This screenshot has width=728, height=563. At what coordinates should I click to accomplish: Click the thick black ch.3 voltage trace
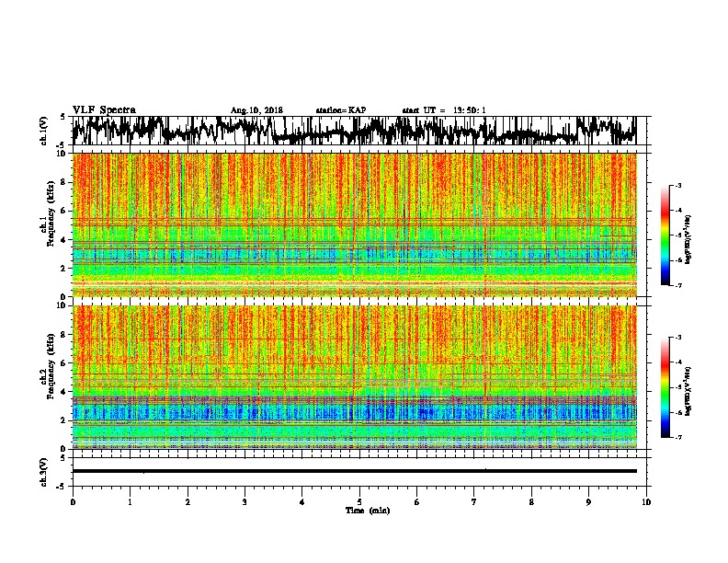[x=355, y=471]
